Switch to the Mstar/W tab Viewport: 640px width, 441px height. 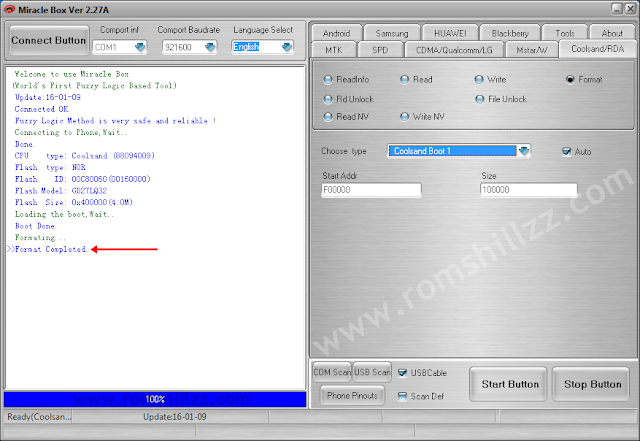coord(531,50)
